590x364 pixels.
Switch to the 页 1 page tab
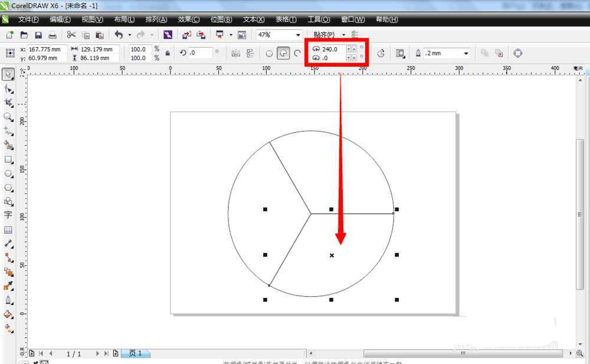135,353
